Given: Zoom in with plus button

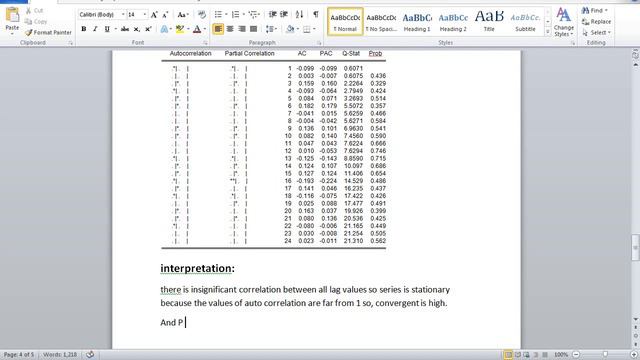Looking at the screenshot, I should click(634, 355).
